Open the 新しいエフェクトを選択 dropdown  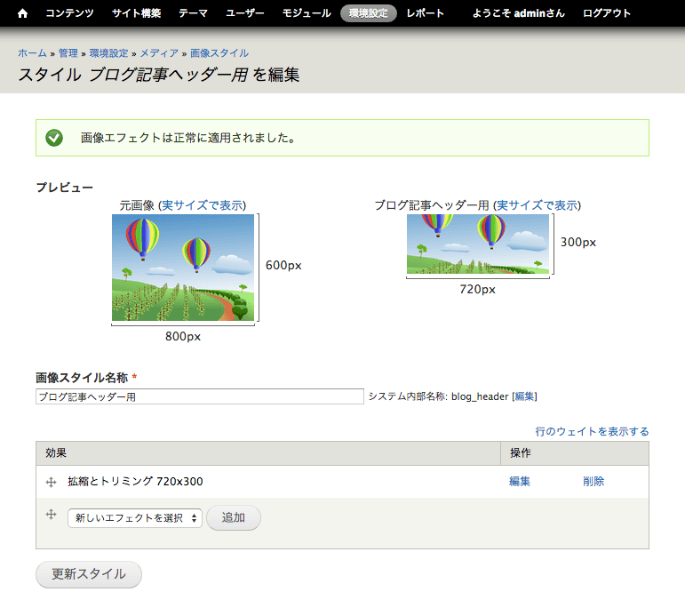pos(135,518)
